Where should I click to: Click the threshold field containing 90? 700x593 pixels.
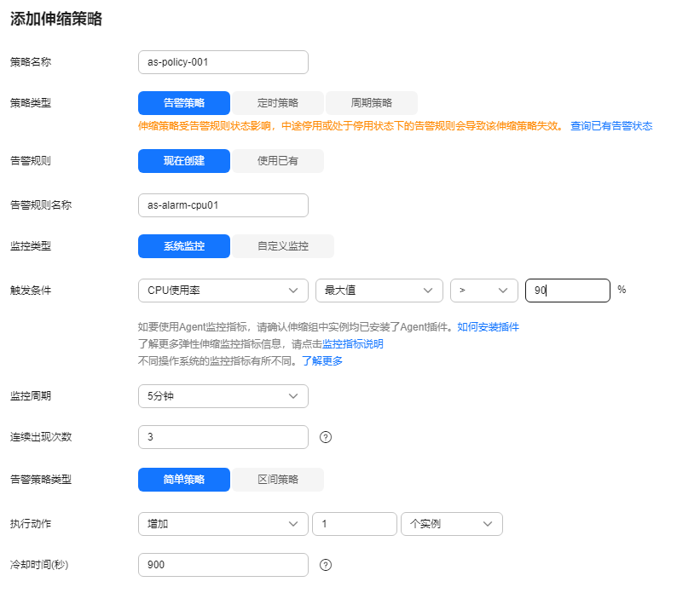coord(567,291)
